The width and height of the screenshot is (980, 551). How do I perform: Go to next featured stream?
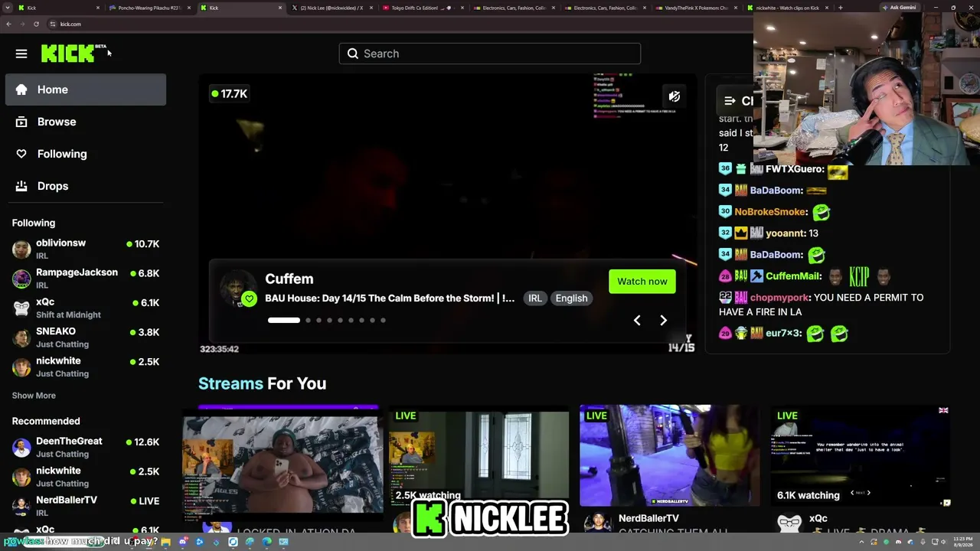tap(663, 321)
